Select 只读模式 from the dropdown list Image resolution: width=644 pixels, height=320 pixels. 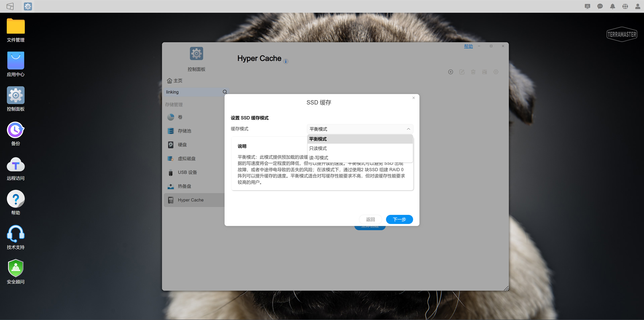pyautogui.click(x=318, y=148)
